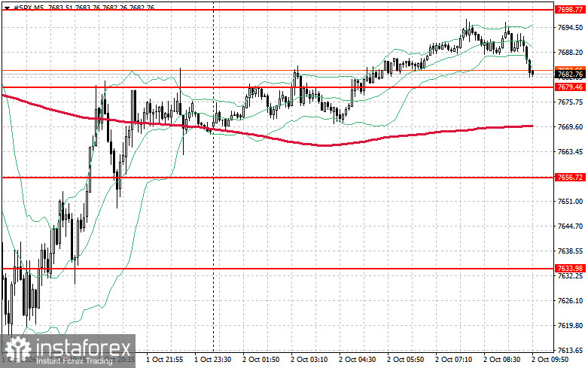The height and width of the screenshot is (368, 588).
Task: Click the 7619.80 price axis value
Action: pyautogui.click(x=570, y=326)
